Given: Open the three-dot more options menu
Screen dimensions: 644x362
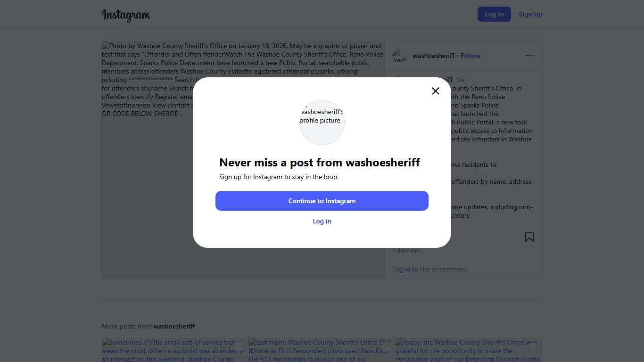Looking at the screenshot, I should [x=529, y=56].
